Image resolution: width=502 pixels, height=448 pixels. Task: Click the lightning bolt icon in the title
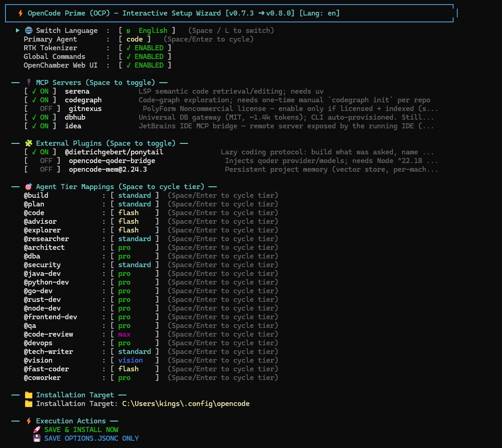21,13
